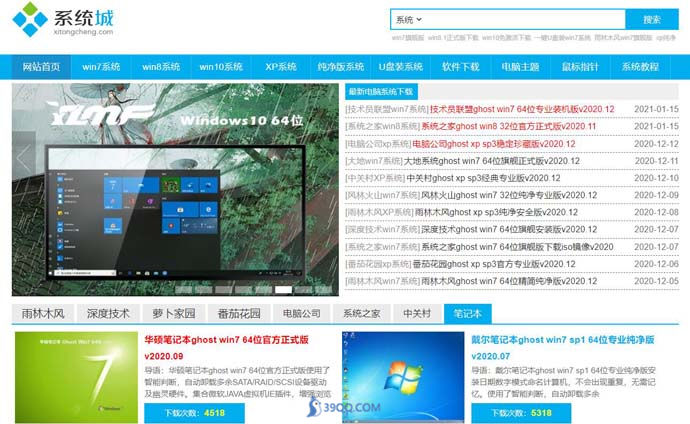
Task: Open the win8系统 navigation item
Action: click(161, 67)
